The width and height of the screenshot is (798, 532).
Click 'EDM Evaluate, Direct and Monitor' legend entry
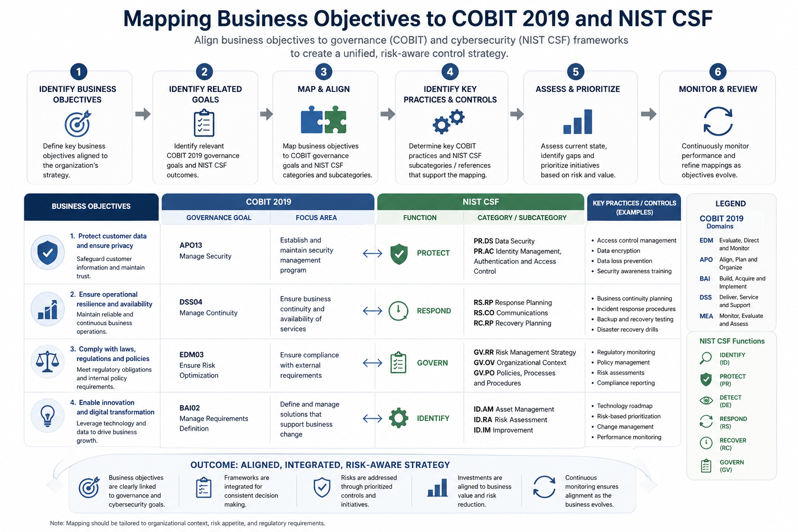point(729,244)
